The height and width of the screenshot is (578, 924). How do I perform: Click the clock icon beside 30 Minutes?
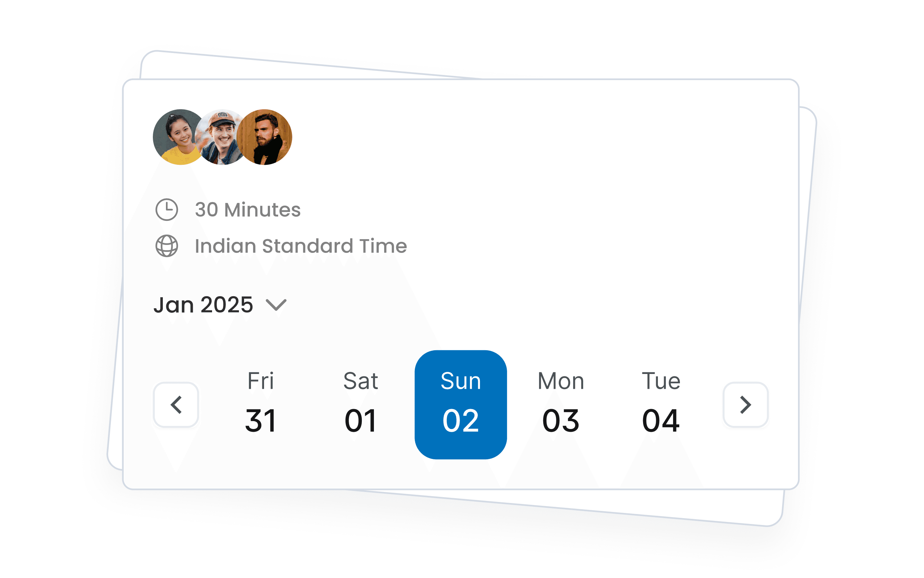click(x=167, y=210)
